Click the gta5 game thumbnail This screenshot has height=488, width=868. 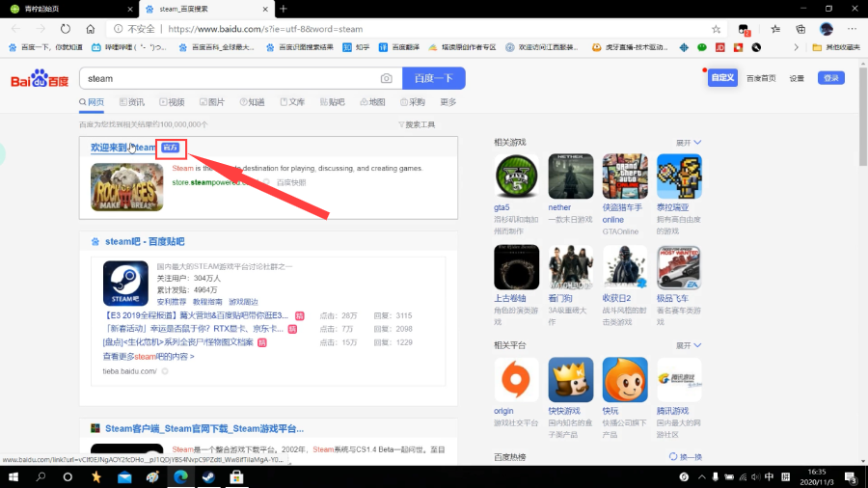pyautogui.click(x=516, y=176)
